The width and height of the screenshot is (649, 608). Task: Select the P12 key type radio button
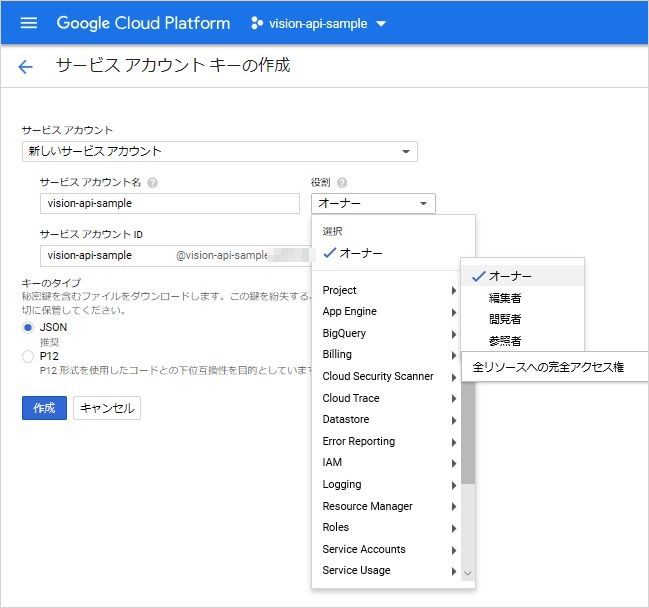pyautogui.click(x=28, y=356)
